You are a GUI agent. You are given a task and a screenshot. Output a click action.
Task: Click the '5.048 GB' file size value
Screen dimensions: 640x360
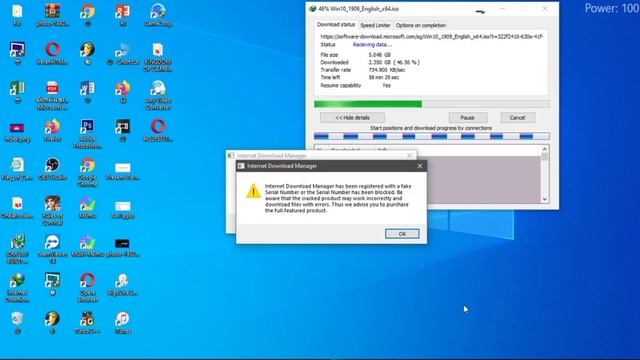point(380,55)
